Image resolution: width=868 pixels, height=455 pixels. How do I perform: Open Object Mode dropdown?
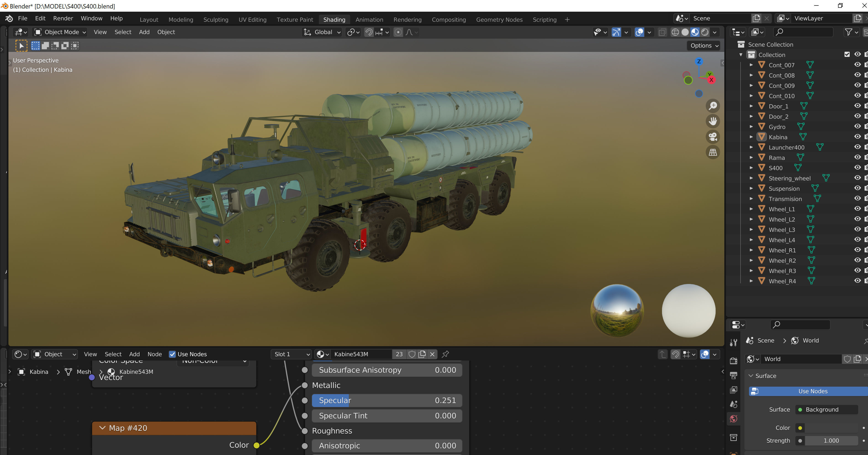[61, 32]
